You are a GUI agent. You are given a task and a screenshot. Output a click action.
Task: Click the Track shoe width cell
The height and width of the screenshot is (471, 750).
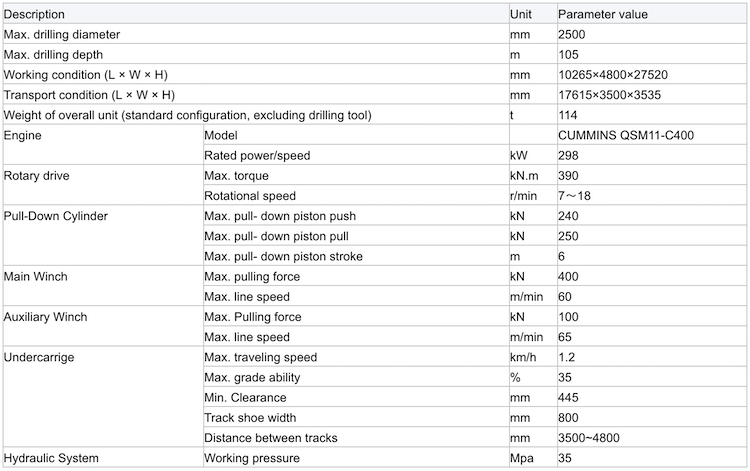pyautogui.click(x=356, y=417)
